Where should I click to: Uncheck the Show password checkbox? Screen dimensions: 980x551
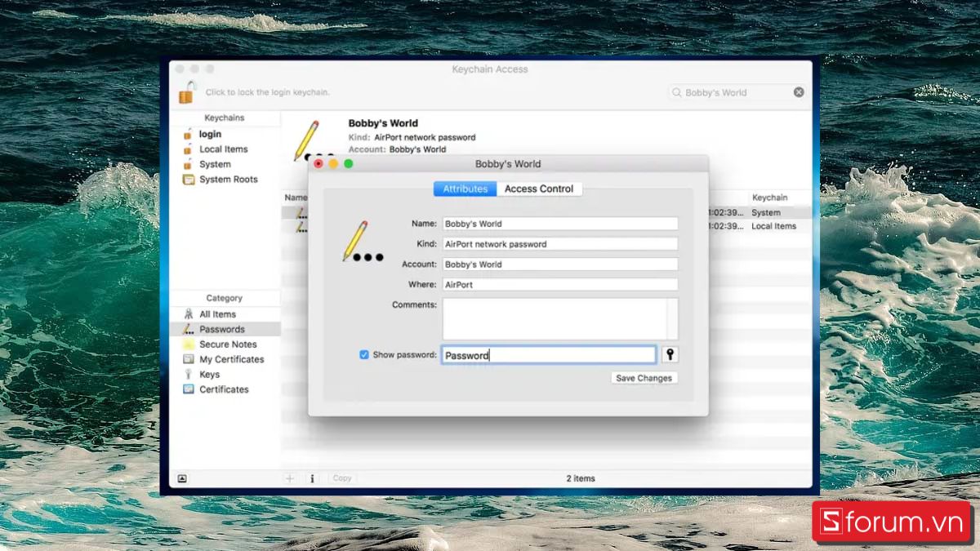point(364,354)
